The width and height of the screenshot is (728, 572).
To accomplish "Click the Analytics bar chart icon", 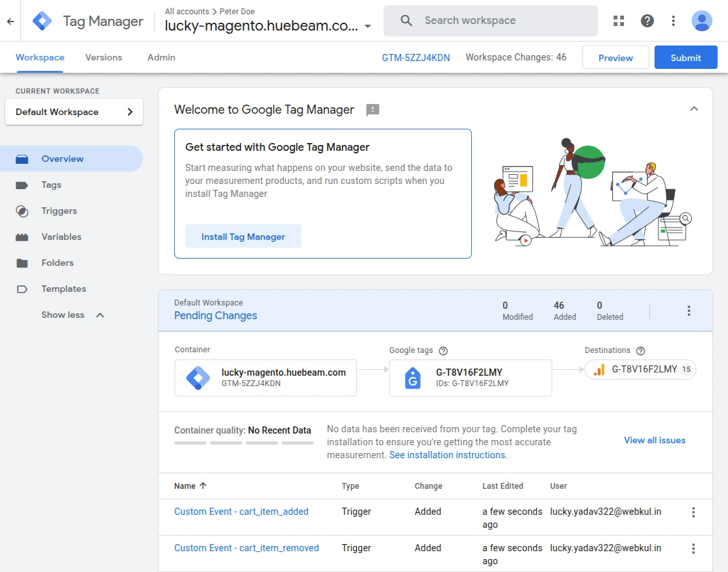I will click(599, 370).
